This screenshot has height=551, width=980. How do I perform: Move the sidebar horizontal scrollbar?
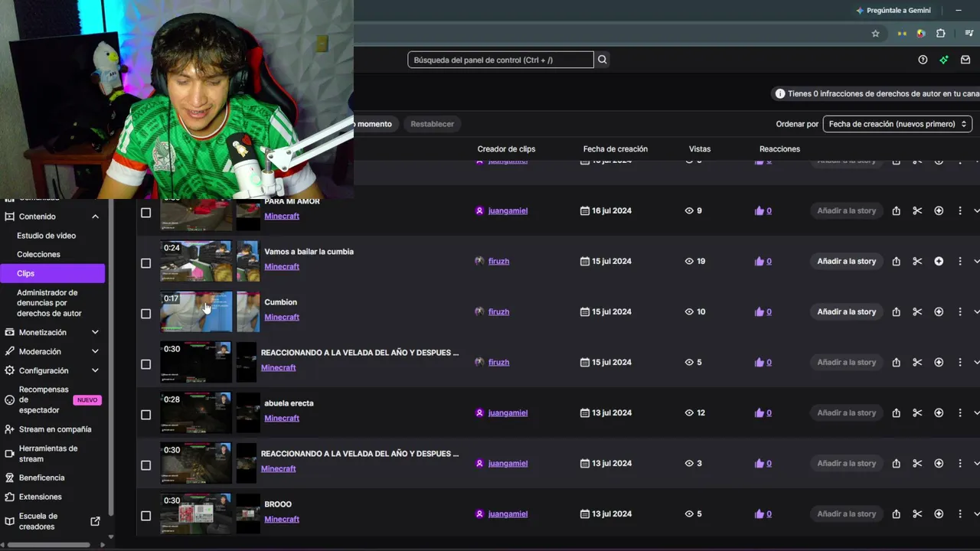(49, 545)
